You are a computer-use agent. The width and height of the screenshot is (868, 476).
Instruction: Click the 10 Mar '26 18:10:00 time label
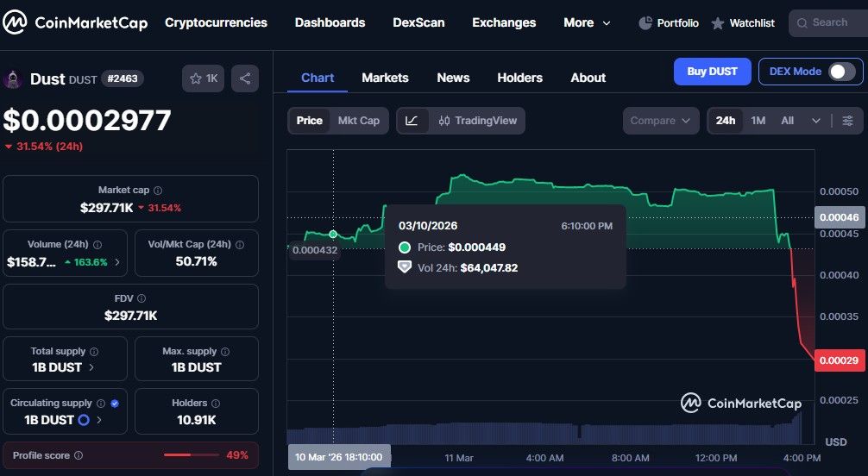339,457
